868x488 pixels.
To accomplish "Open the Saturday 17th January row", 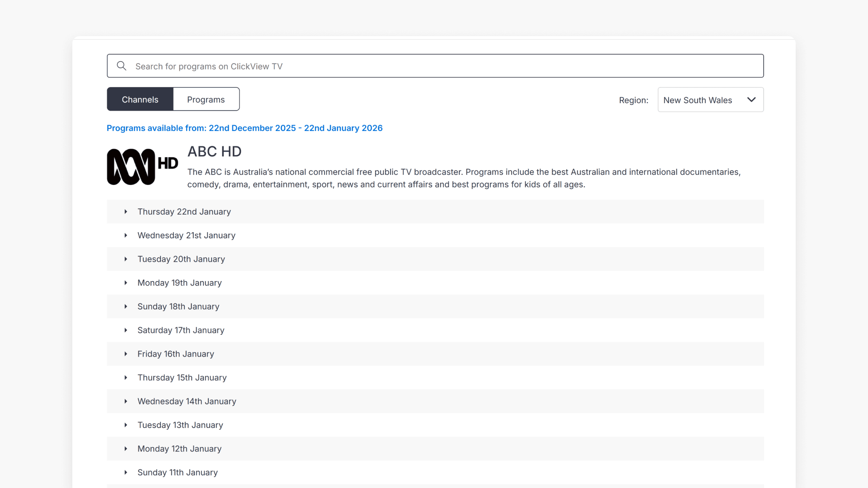I will (x=181, y=330).
